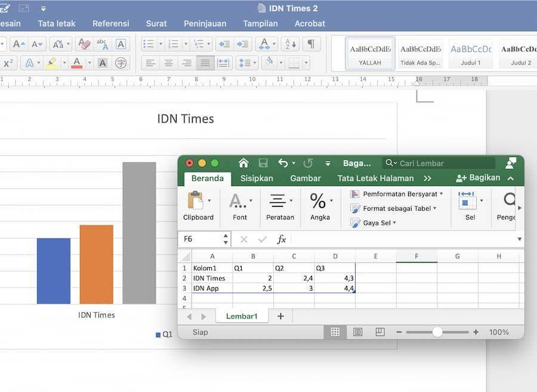This screenshot has width=537, height=392.
Task: Redo the action in Excel
Action: click(x=308, y=163)
